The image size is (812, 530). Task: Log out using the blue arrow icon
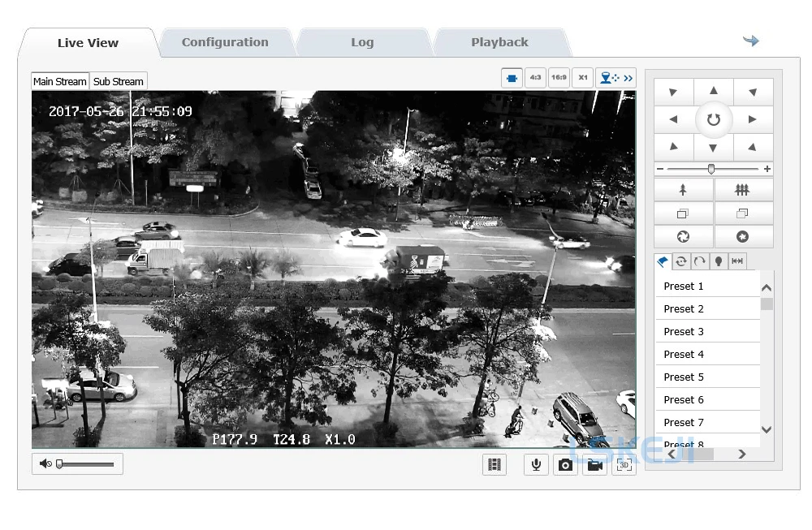(751, 41)
